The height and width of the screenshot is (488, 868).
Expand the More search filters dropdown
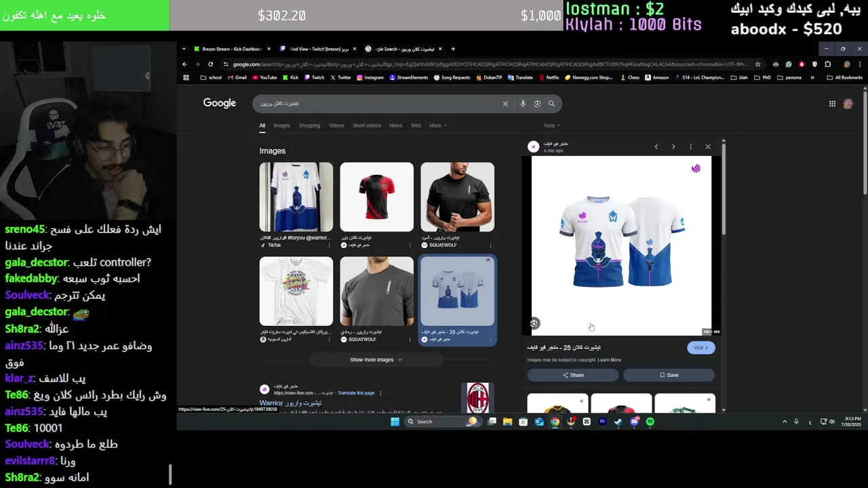(437, 125)
